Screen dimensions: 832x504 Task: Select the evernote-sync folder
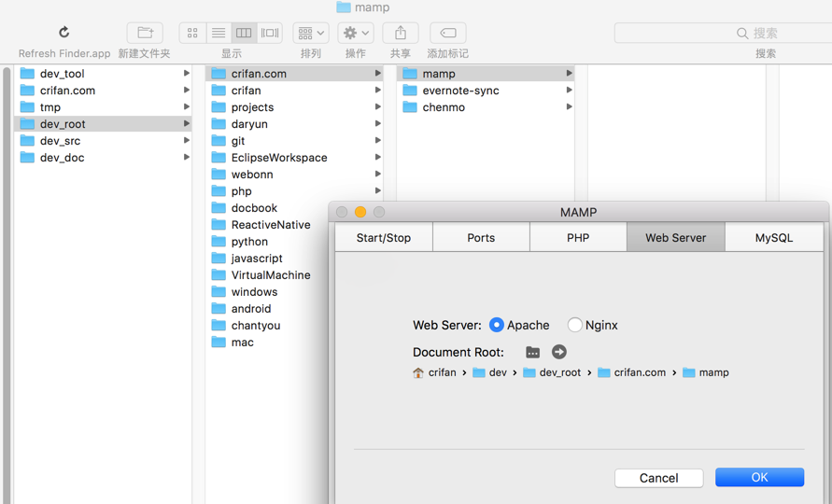pos(486,91)
